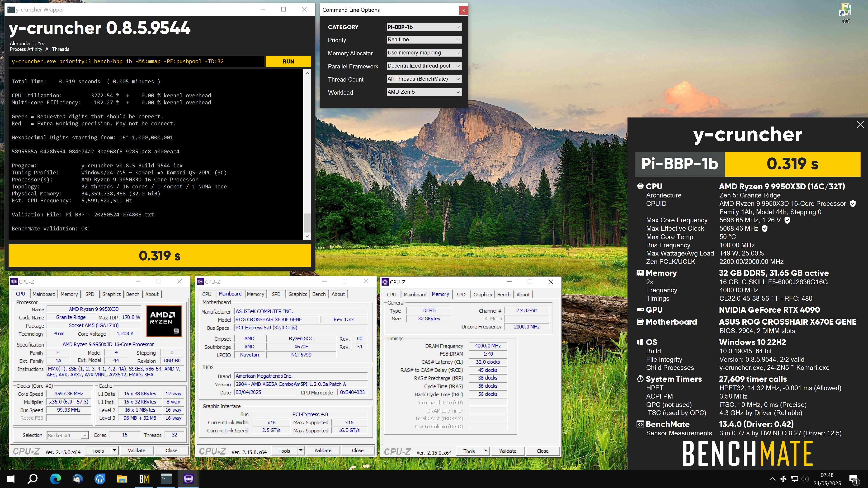Switch to Mainboard tab in first CPU-Z
Screen dimensions: 868x488
click(x=44, y=294)
